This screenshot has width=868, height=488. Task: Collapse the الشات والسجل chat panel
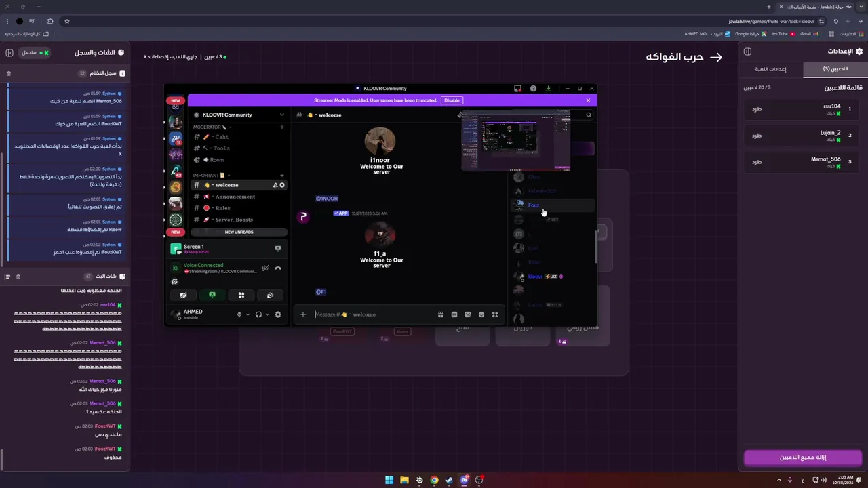[x=9, y=52]
